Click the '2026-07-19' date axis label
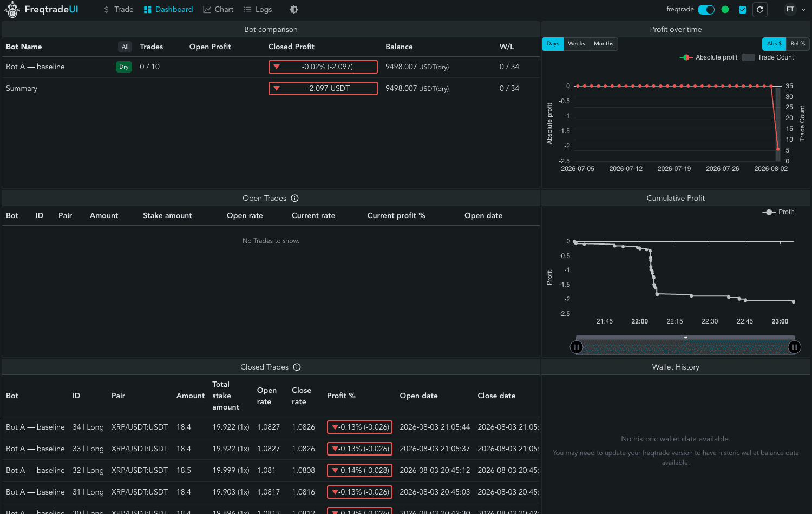The width and height of the screenshot is (812, 514). pyautogui.click(x=674, y=169)
